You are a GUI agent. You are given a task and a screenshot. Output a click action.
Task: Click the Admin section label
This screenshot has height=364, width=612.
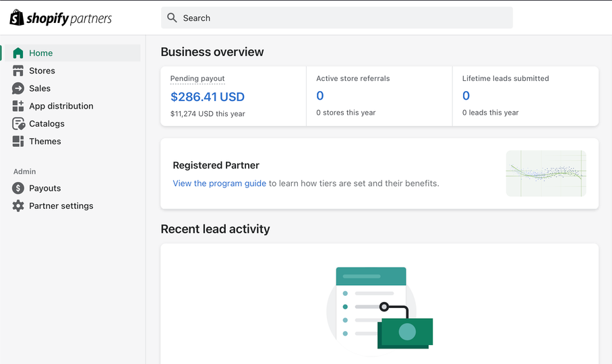pos(24,172)
